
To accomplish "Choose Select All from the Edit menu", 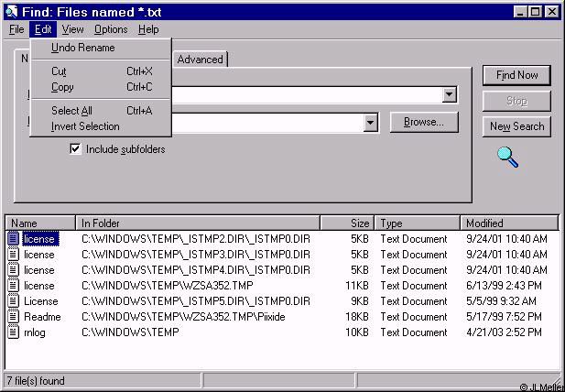I will click(x=71, y=111).
